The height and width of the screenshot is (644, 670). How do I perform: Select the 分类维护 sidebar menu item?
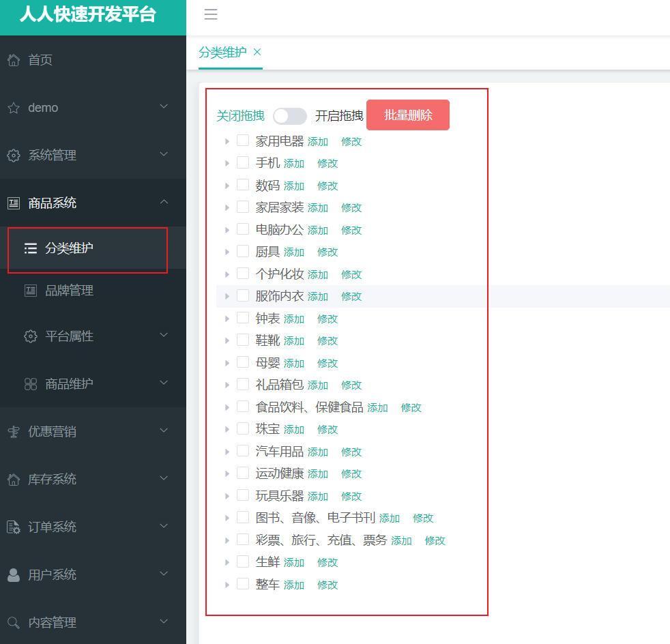click(x=93, y=248)
